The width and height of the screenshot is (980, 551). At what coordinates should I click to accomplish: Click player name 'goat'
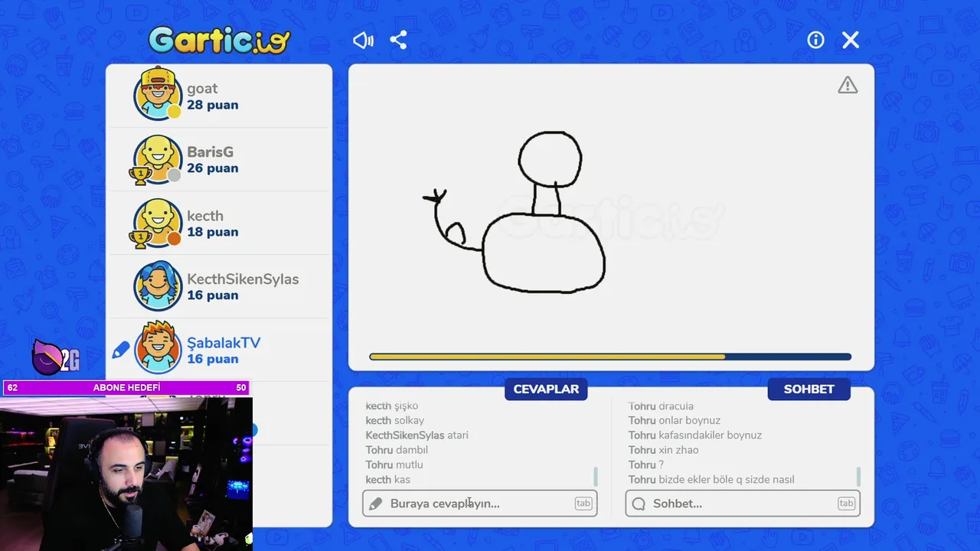[202, 89]
